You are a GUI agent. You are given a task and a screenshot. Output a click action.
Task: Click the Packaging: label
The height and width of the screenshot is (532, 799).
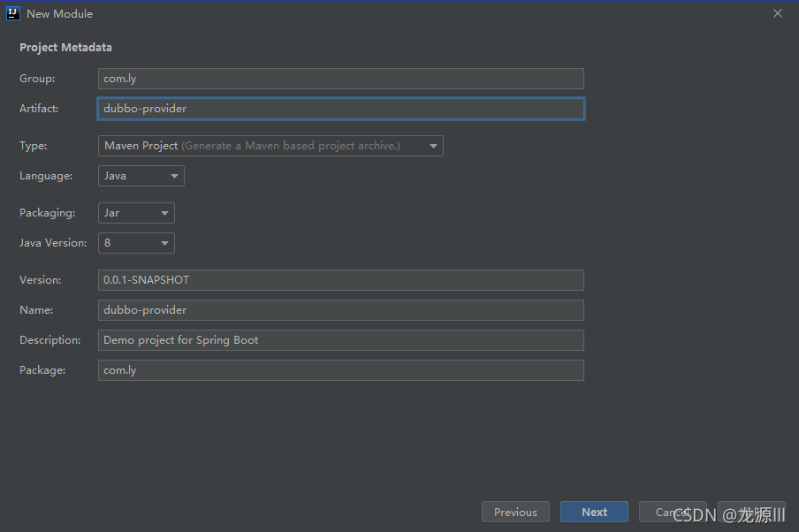pos(48,213)
